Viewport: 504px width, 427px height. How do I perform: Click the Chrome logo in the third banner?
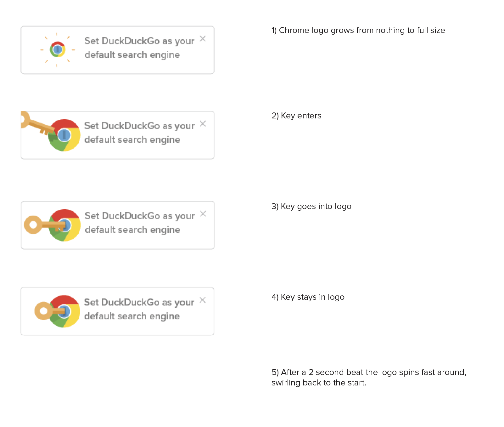coord(64,225)
